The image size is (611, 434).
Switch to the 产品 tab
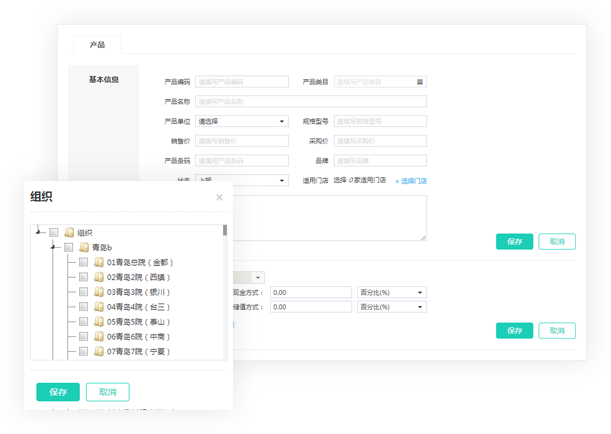click(97, 45)
